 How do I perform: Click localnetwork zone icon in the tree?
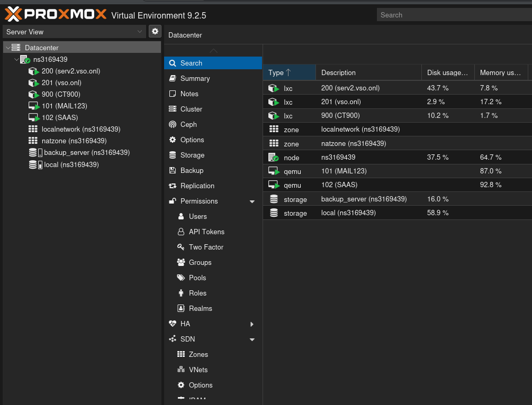33,129
